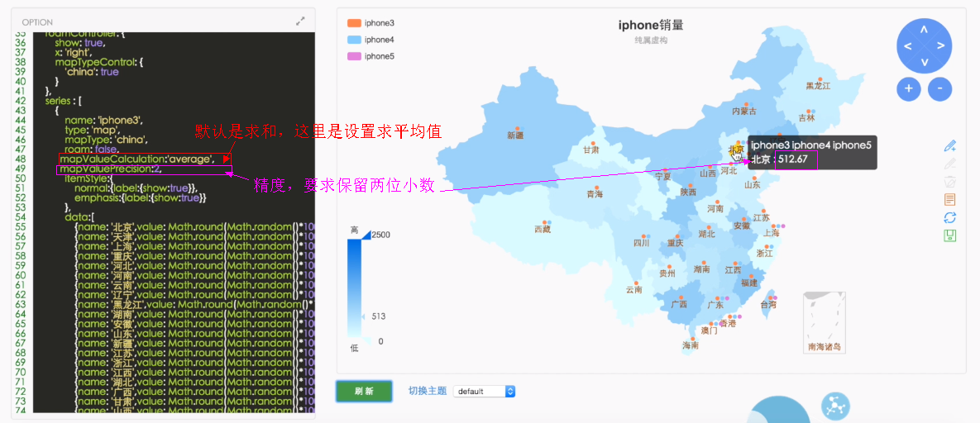Click the emphasis label code line

(x=140, y=197)
